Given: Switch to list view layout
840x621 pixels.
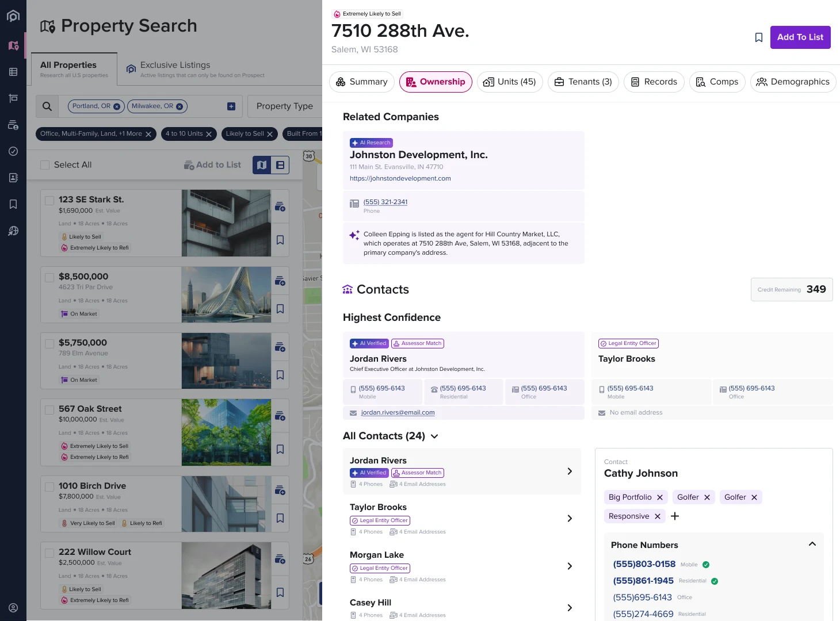Looking at the screenshot, I should click(280, 165).
